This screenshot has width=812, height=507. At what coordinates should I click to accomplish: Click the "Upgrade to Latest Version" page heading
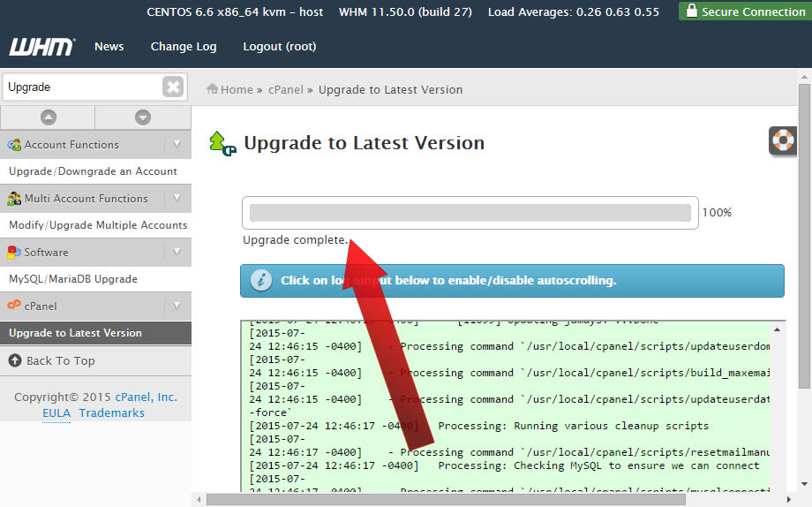[364, 143]
